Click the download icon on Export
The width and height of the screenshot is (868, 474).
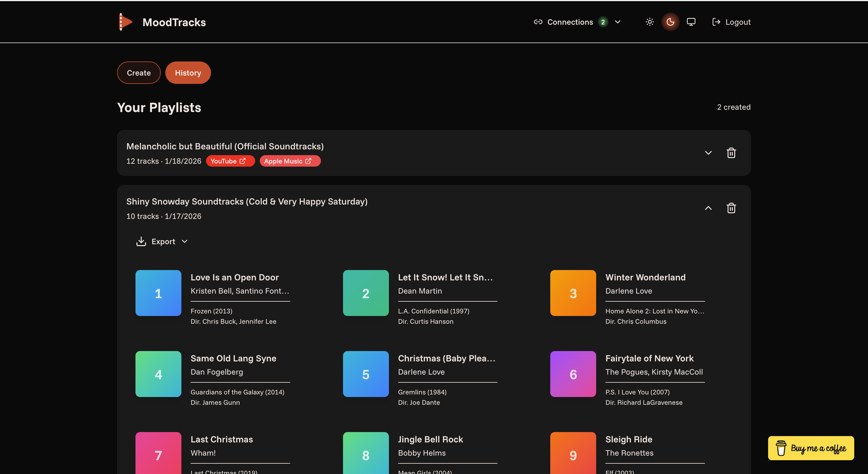141,241
